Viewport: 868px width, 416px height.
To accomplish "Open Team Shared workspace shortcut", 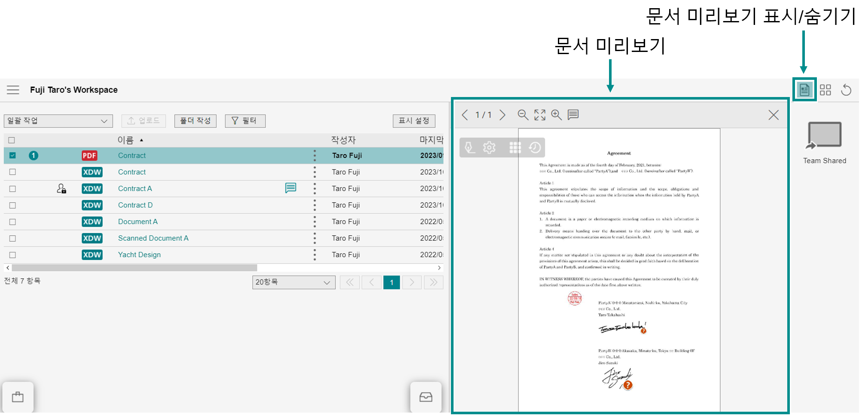I will point(824,143).
